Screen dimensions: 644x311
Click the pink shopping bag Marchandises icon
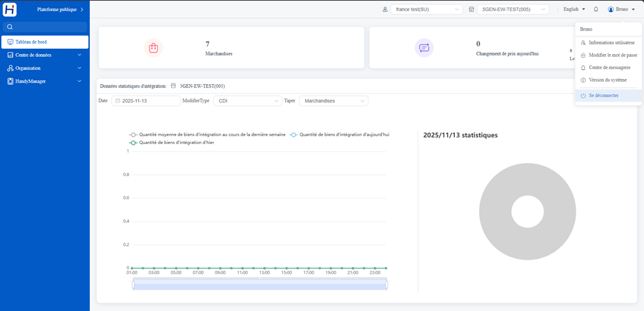[153, 48]
